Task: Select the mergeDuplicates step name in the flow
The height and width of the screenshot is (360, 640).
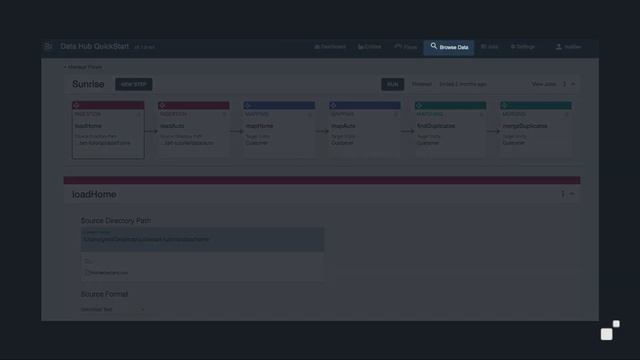Action: pos(525,126)
